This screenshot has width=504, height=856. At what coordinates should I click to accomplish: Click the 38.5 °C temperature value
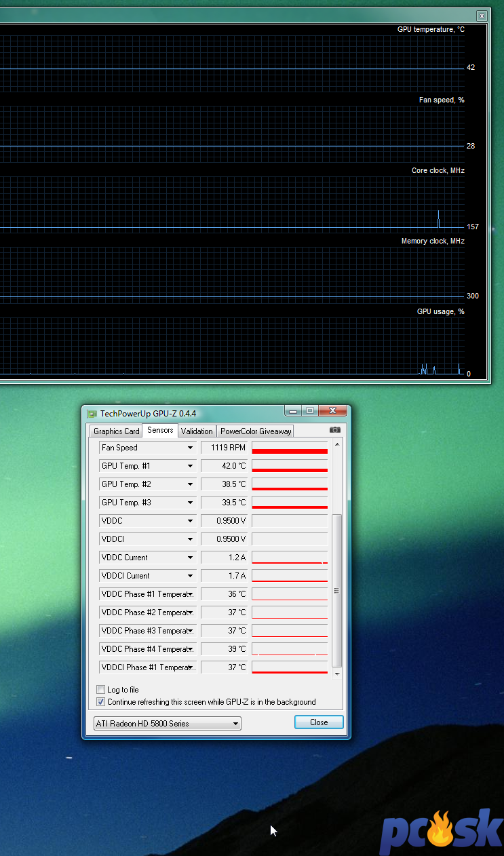point(225,484)
